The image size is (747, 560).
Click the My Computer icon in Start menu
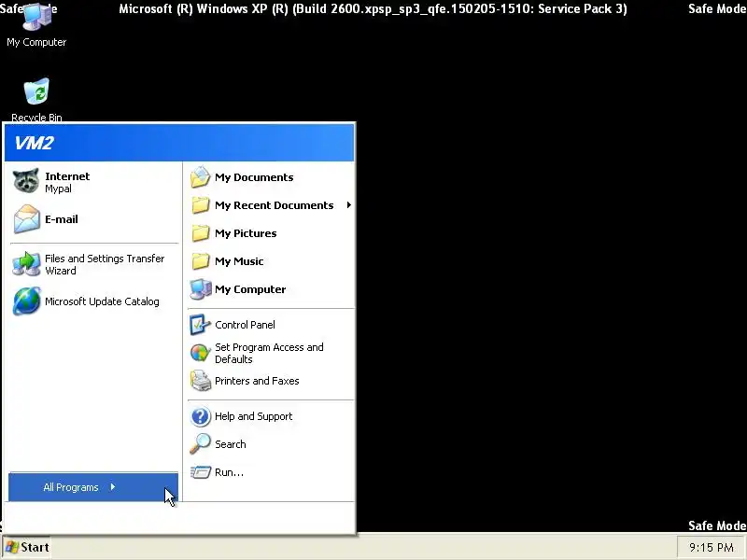(x=201, y=289)
